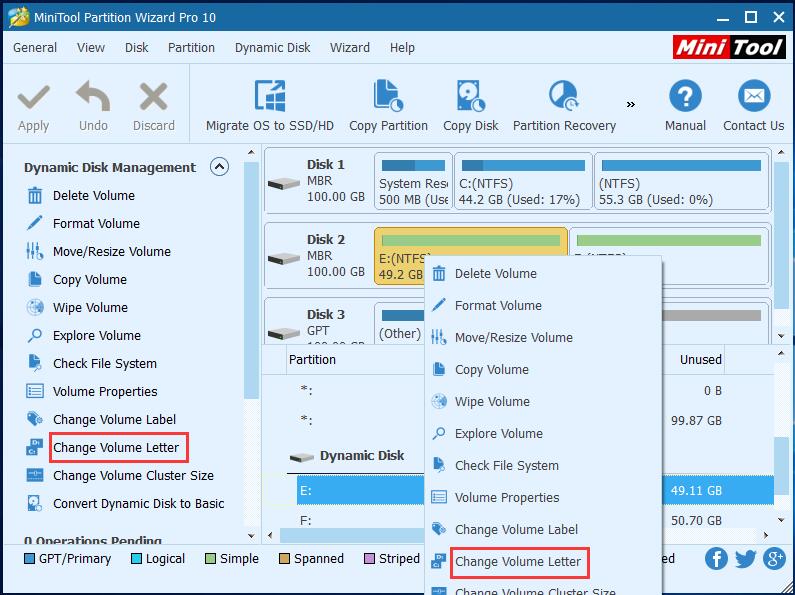
Task: Click the magnifier icon beside sidebar Explore Volume
Action: point(34,336)
